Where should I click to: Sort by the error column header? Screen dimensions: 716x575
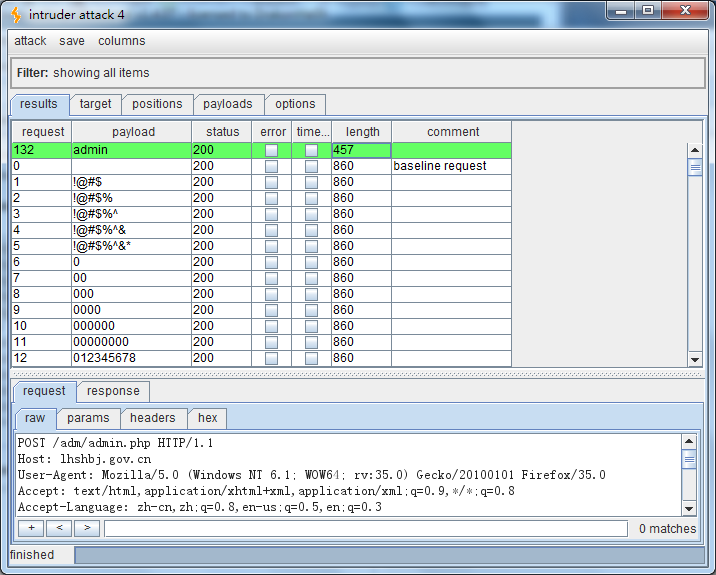(x=272, y=132)
